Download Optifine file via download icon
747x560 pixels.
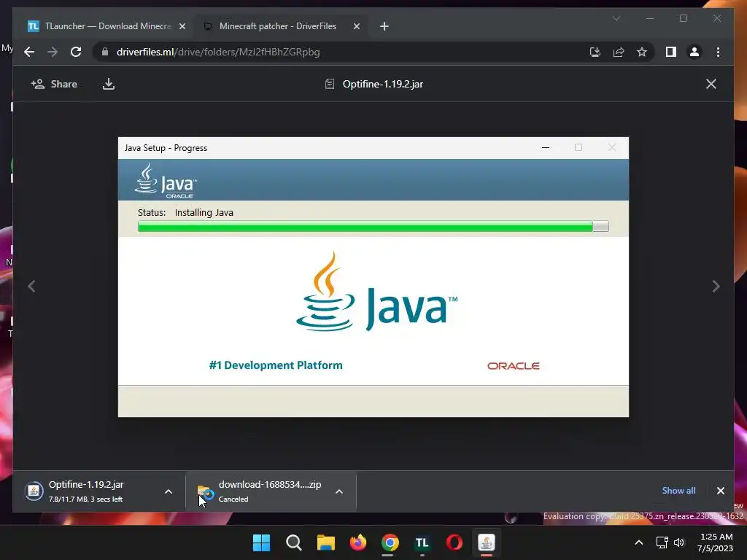109,84
